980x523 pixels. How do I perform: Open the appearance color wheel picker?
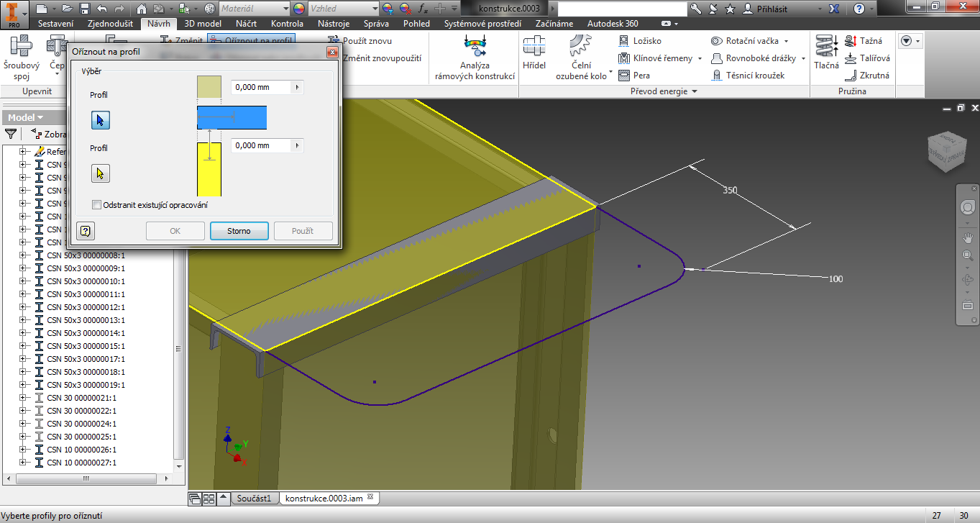(x=300, y=9)
